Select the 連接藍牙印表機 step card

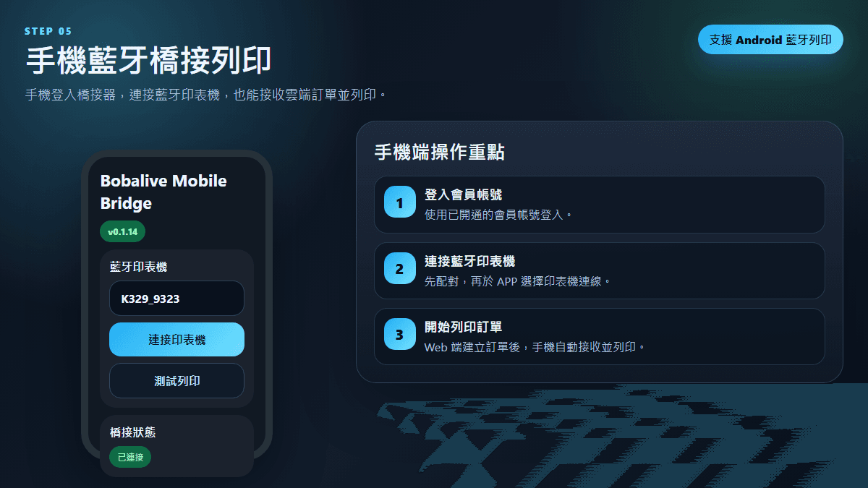click(x=599, y=270)
